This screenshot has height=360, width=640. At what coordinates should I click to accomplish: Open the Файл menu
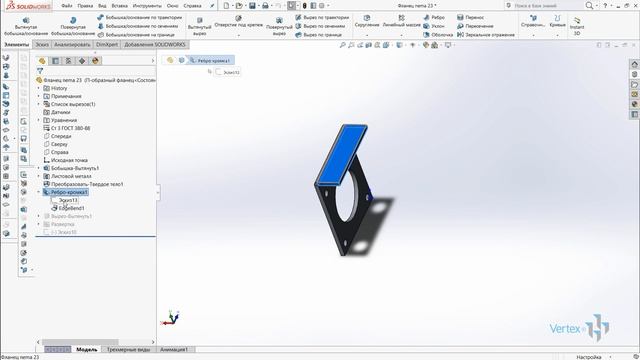click(x=67, y=6)
